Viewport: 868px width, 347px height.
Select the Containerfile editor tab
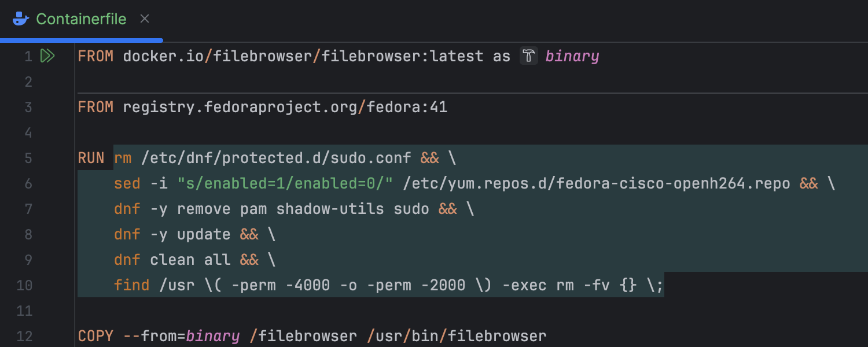81,19
